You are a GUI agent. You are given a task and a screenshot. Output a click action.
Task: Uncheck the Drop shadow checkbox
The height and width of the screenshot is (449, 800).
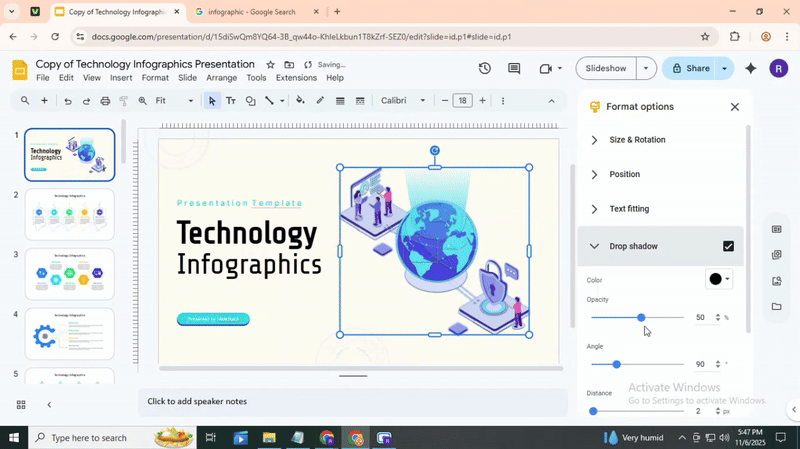click(728, 246)
